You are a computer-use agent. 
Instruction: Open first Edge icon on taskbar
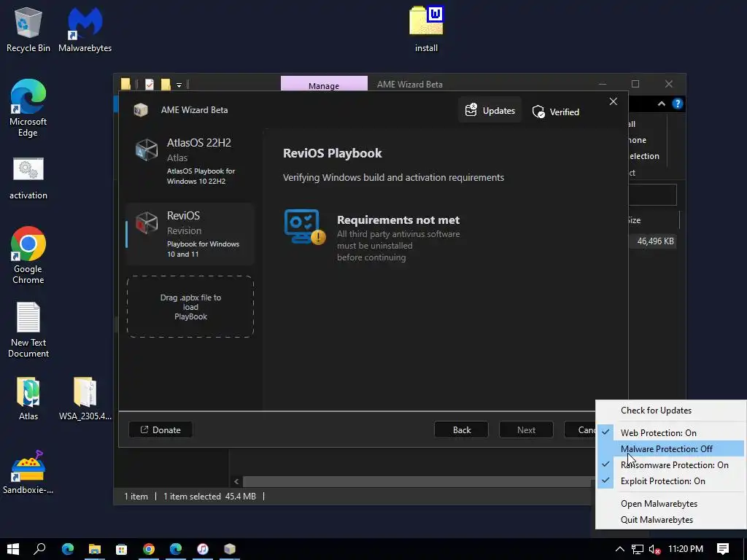pyautogui.click(x=68, y=549)
